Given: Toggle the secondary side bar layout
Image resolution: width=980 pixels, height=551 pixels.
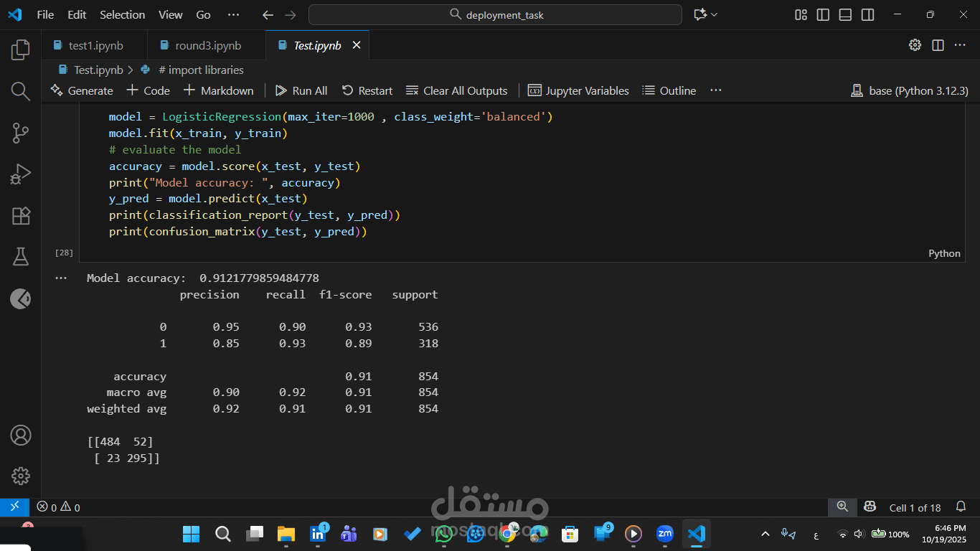Looking at the screenshot, I should [x=868, y=14].
